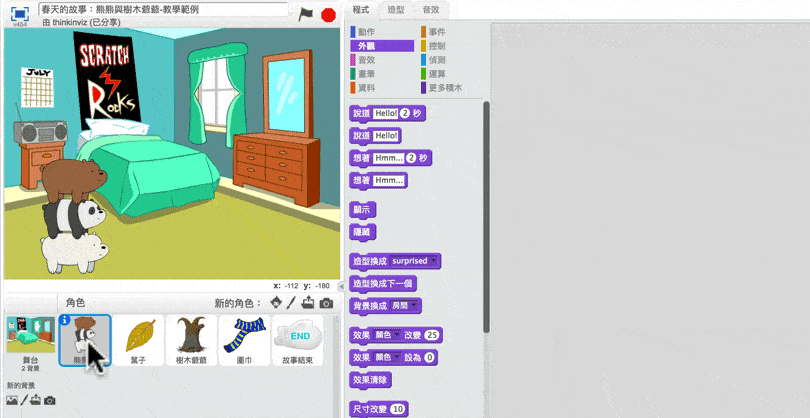The image size is (810, 418).
Task: Select the 資料 block category
Action: point(381,88)
